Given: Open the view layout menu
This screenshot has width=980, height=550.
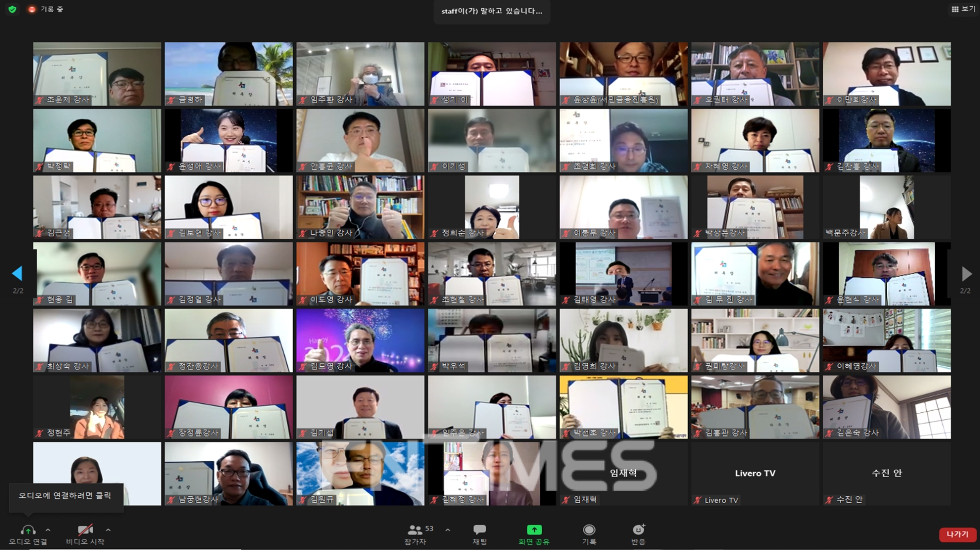Looking at the screenshot, I should 963,9.
